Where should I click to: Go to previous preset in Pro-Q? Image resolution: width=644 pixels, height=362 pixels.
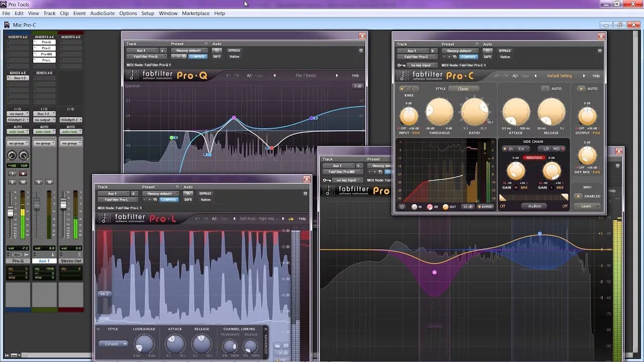click(x=275, y=75)
